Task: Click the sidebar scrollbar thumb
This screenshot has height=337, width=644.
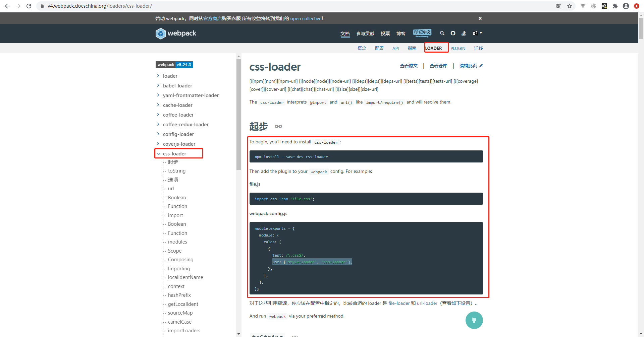Action: (x=238, y=115)
